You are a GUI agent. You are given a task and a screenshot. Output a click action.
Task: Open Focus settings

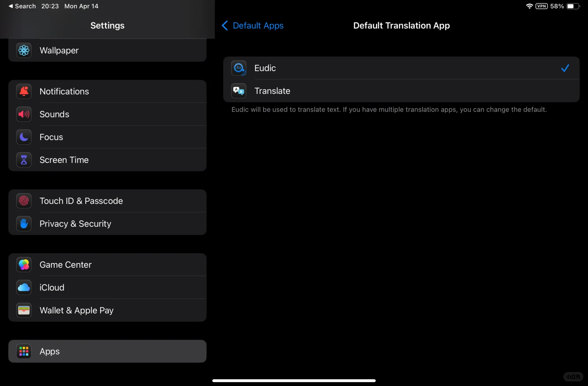tap(107, 137)
